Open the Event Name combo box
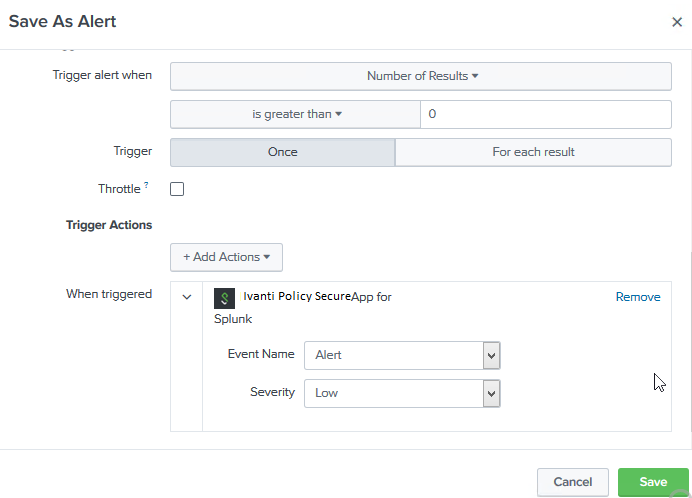This screenshot has width=692, height=498. click(402, 355)
